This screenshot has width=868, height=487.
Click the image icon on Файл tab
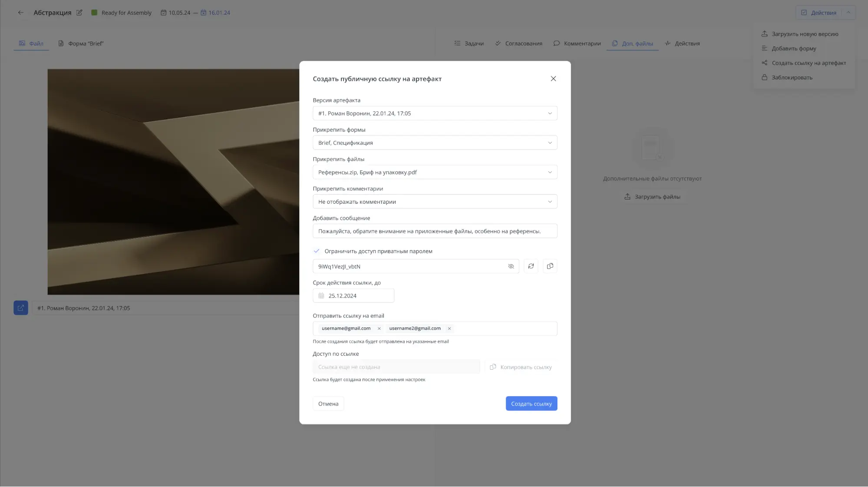[x=22, y=43]
